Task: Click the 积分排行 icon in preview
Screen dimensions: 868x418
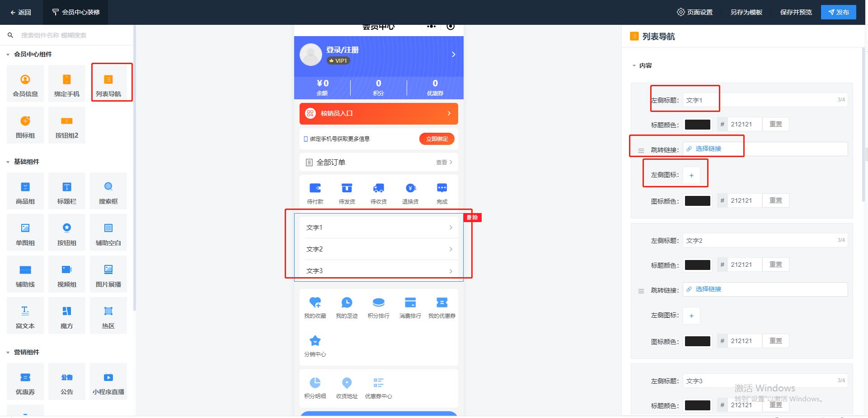Action: [x=379, y=302]
